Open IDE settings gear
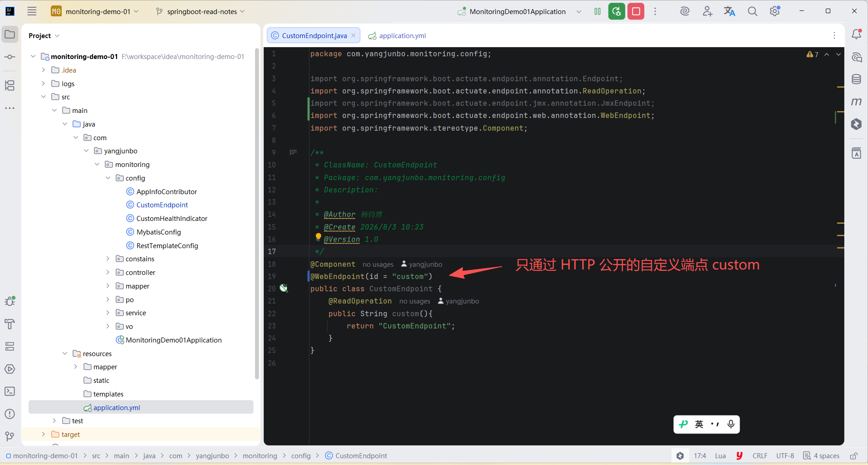This screenshot has width=868, height=465. tap(775, 11)
